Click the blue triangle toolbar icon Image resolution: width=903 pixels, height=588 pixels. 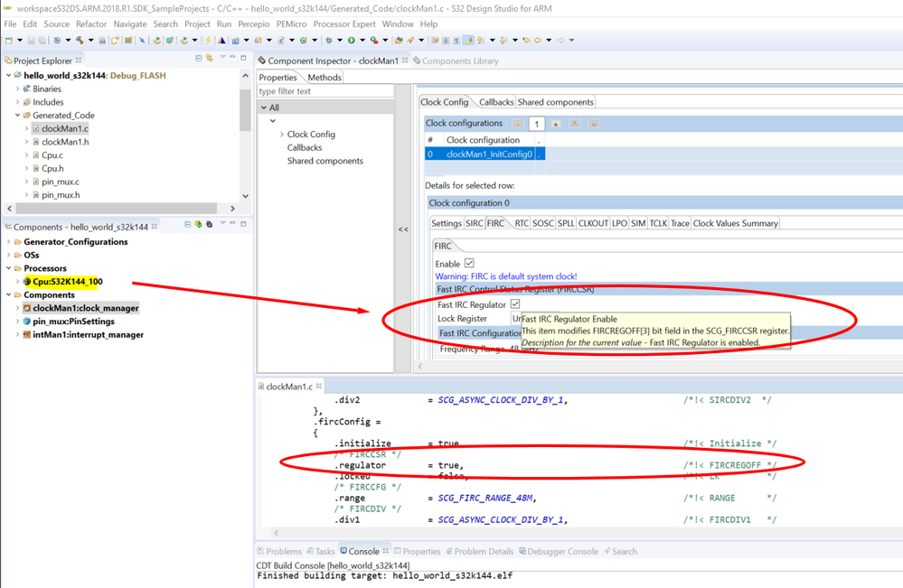coord(221,41)
